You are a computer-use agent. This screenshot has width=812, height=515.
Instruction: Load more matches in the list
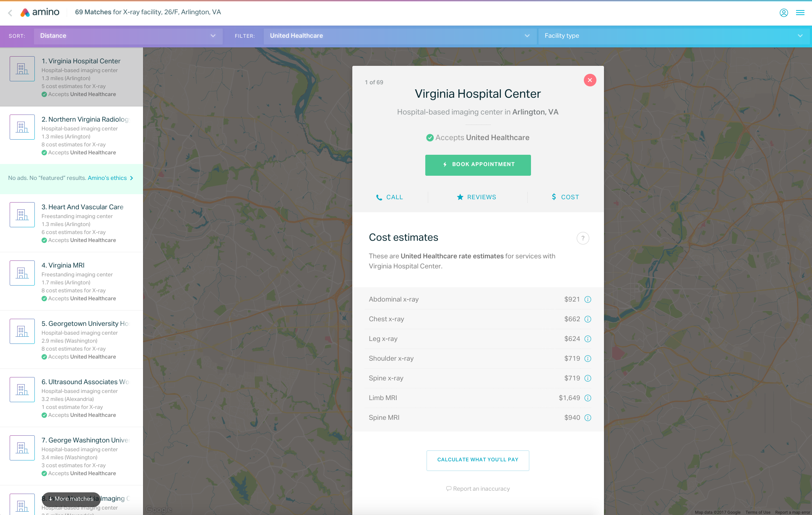pos(71,499)
